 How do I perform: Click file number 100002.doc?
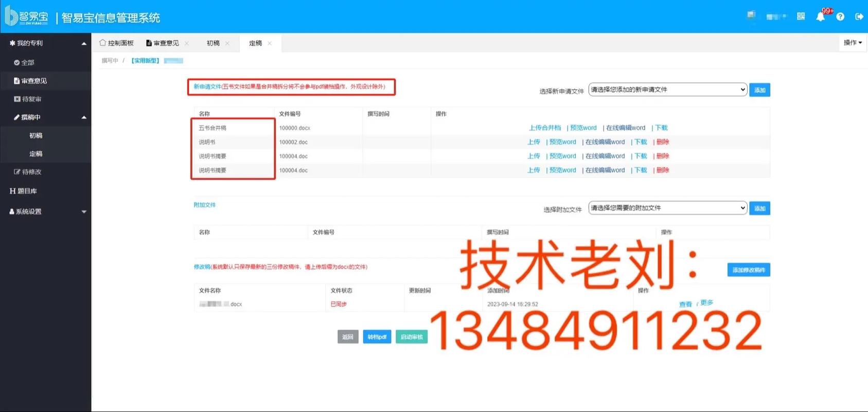pyautogui.click(x=293, y=142)
